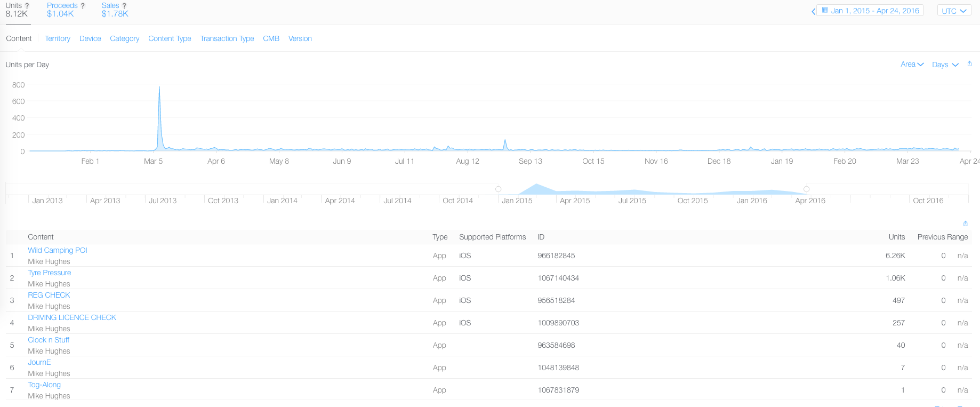Click the Units help question mark
The height and width of the screenshot is (407, 980).
27,6
